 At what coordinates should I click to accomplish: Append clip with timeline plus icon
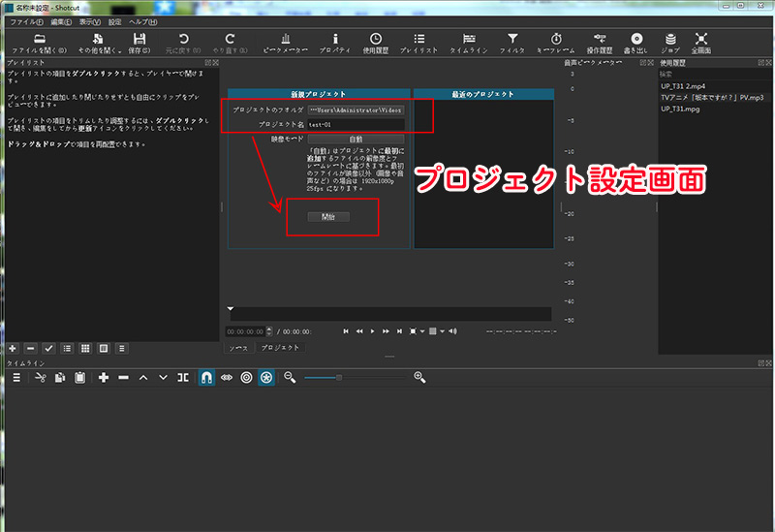point(104,378)
